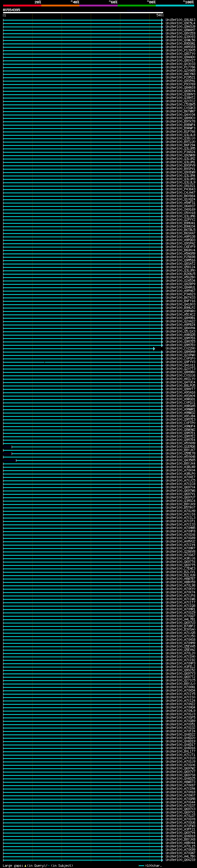Select the UniRef100_A3FF21 label
197x868 pixels.
pyautogui.click(x=180, y=829)
